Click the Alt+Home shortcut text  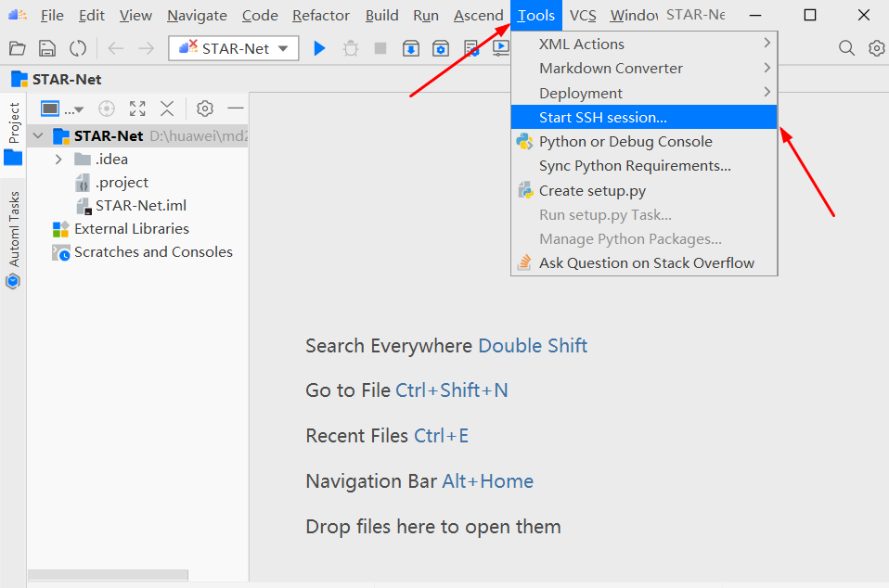coord(487,481)
